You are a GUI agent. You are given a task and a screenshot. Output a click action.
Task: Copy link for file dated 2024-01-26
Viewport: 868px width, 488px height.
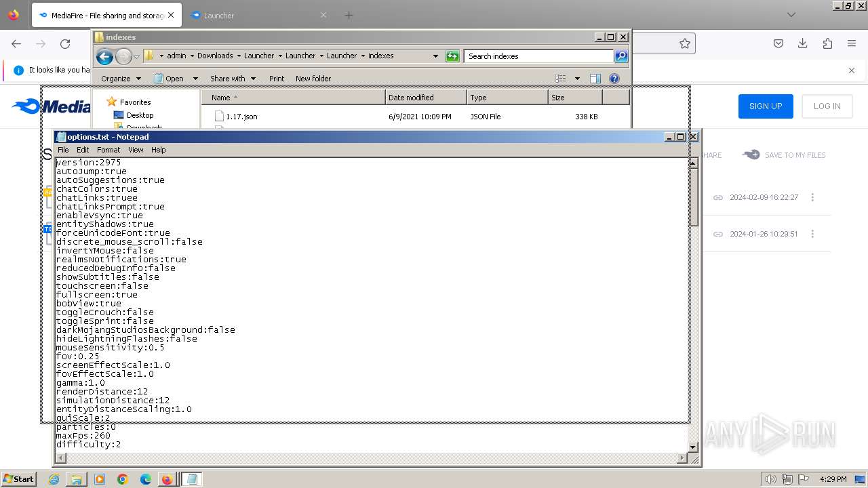(717, 234)
